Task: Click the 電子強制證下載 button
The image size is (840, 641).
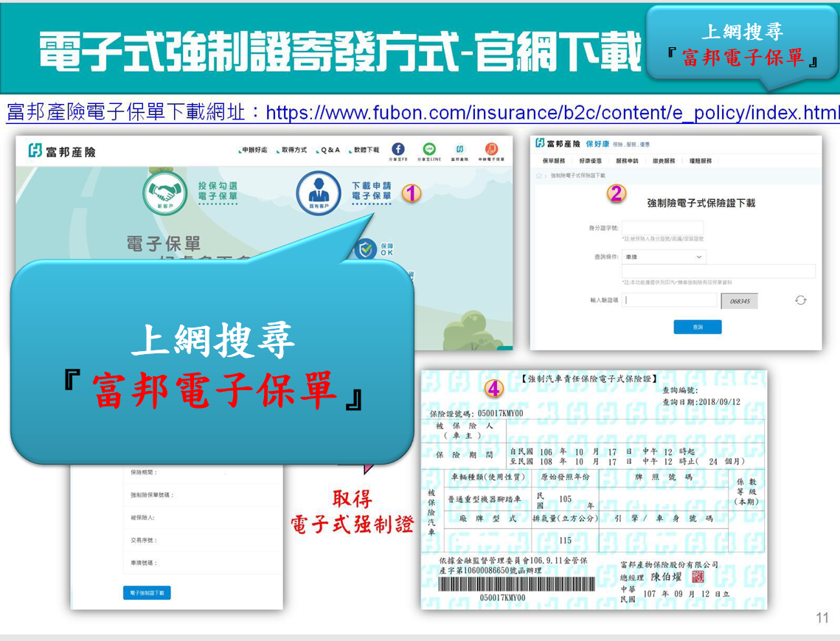Action: [147, 593]
